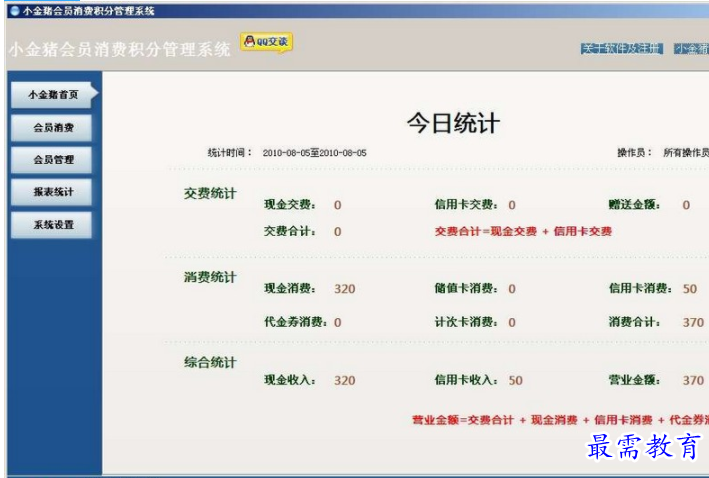
Task: Click the 信用卡交费 label
Action: [x=467, y=204]
